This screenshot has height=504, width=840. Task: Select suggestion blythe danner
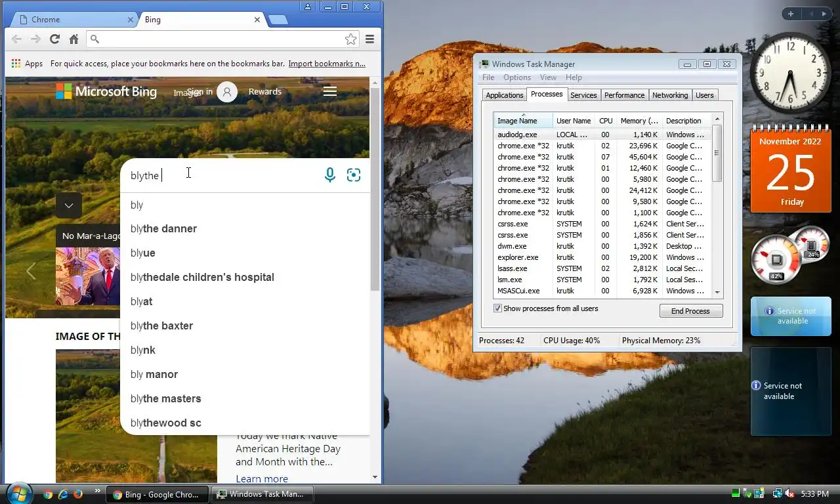(x=245, y=229)
